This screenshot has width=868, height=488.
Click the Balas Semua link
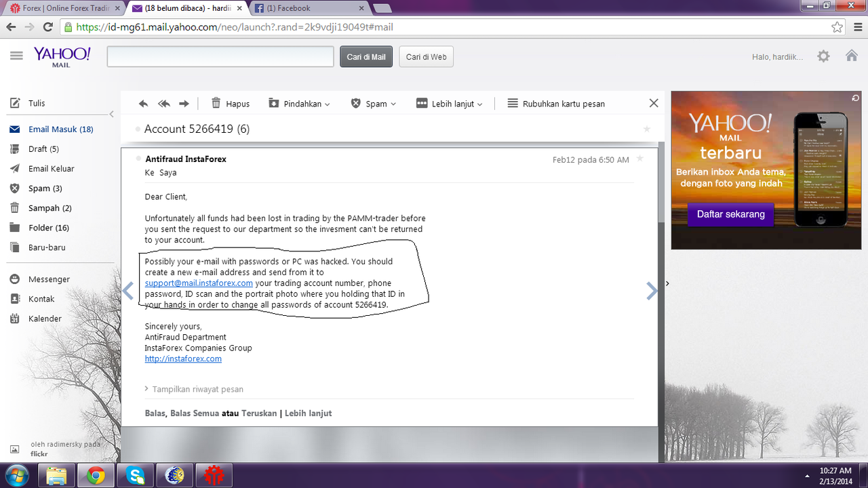[x=195, y=413]
